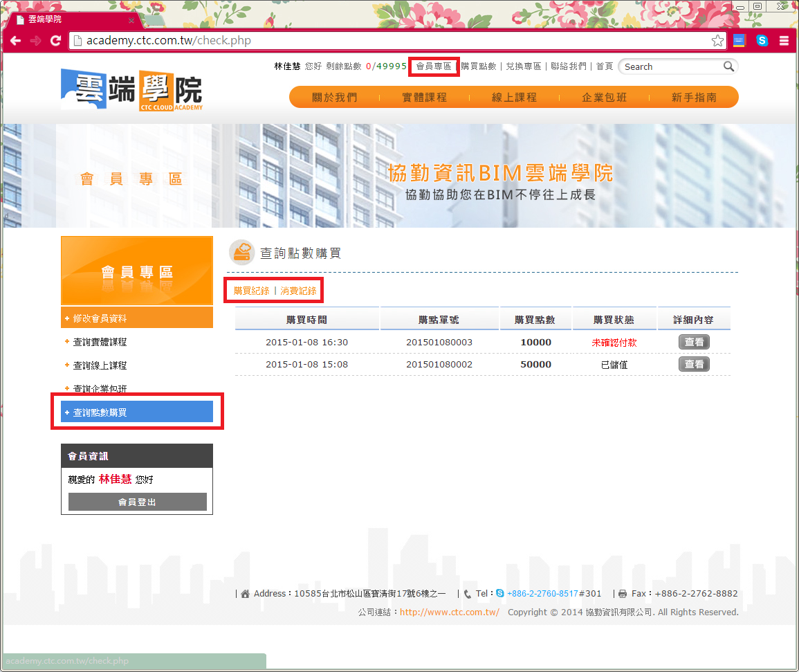This screenshot has width=799, height=672.
Task: Open the http://www.ctc.com.tw/ company link
Action: pyautogui.click(x=450, y=612)
